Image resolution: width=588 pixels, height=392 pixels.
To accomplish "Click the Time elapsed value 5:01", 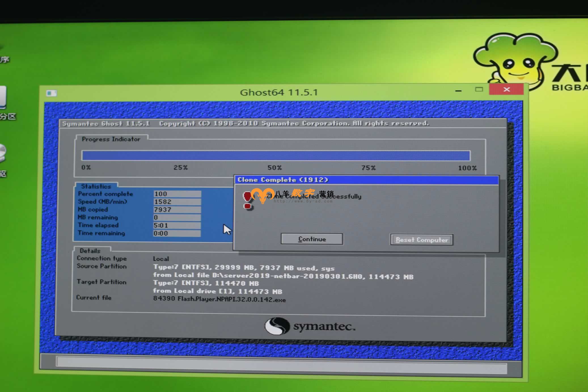I will tap(177, 225).
